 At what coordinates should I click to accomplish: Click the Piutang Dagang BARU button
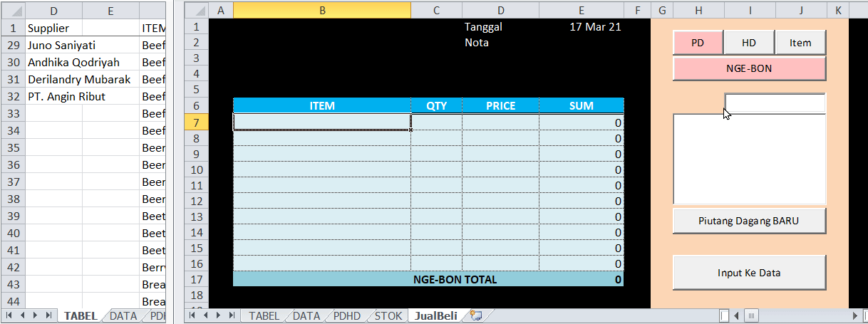pos(750,221)
